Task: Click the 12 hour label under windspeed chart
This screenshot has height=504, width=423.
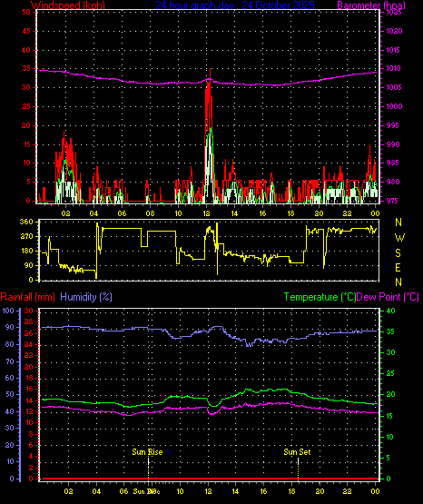Action: pyautogui.click(x=206, y=213)
